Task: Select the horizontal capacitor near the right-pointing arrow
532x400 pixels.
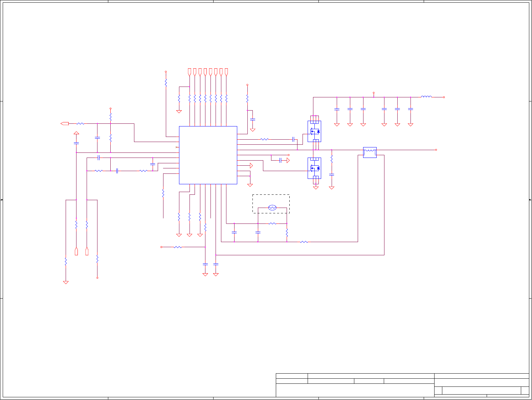Action: [x=280, y=160]
